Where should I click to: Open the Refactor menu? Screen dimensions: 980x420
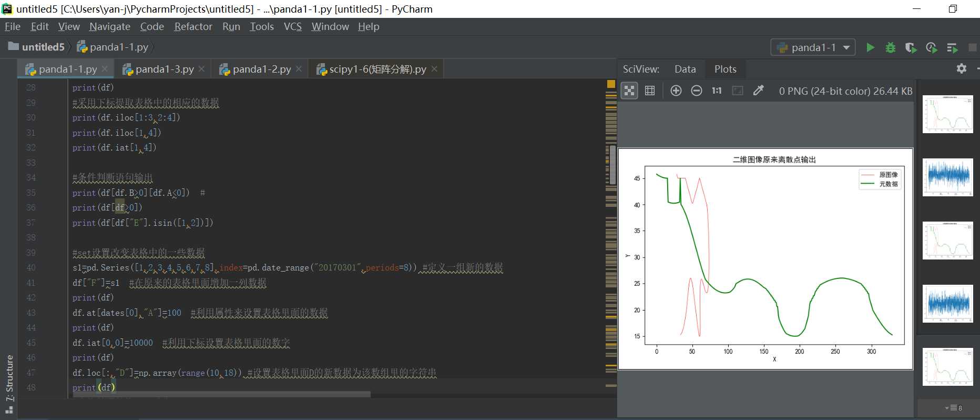tap(193, 26)
